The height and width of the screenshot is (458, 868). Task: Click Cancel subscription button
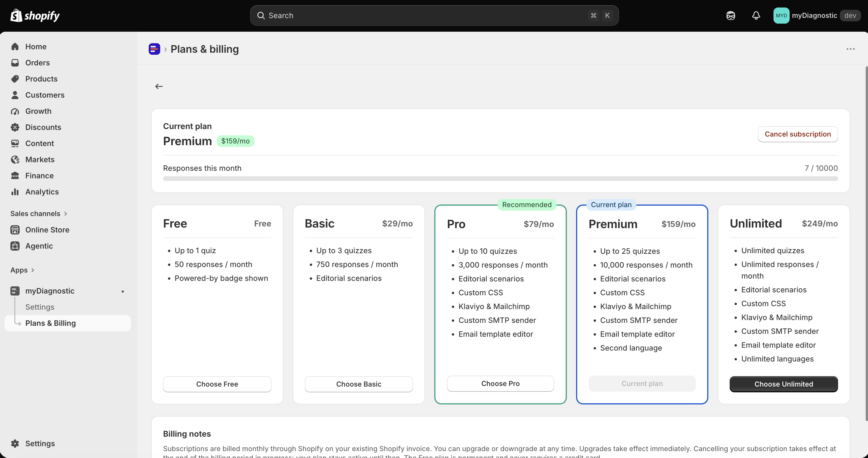[798, 134]
